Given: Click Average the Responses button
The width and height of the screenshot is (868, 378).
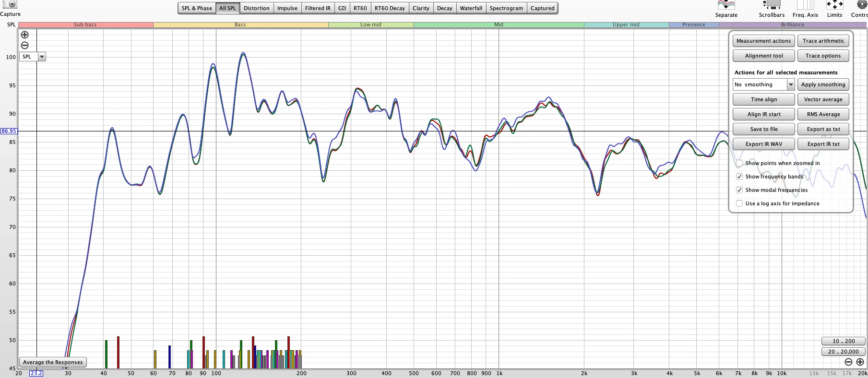Looking at the screenshot, I should point(53,362).
